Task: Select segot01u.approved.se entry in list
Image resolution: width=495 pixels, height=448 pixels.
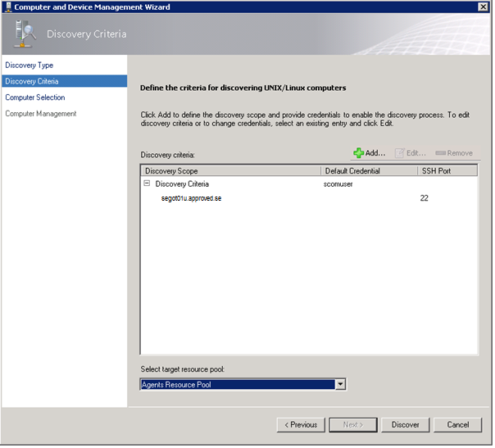Action: coord(193,199)
